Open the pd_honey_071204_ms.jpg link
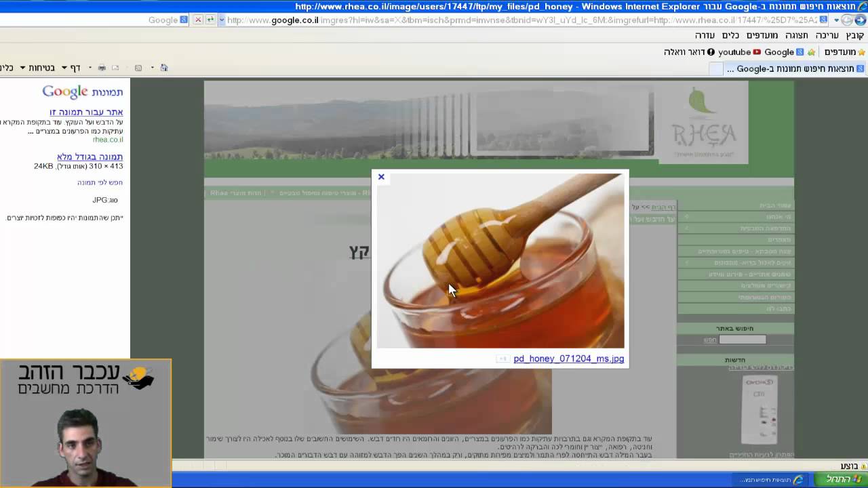The image size is (868, 488). pyautogui.click(x=568, y=359)
